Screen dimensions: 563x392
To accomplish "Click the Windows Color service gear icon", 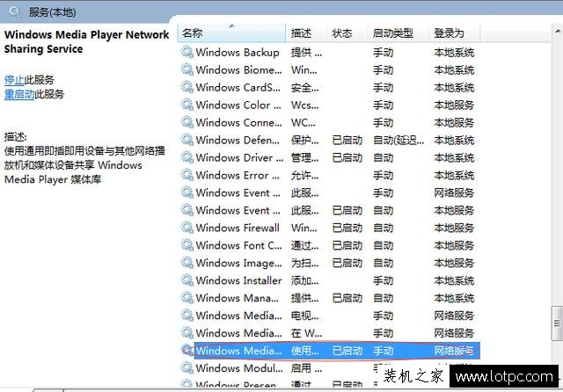I will point(187,105).
